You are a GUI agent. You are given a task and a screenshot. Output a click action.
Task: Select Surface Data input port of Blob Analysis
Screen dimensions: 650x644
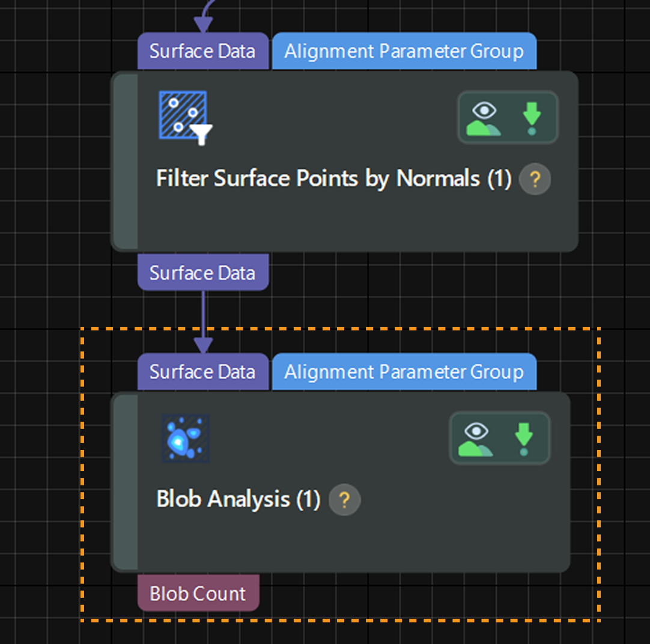202,372
